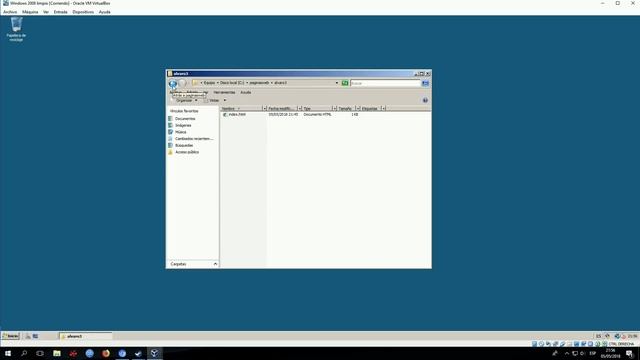Image resolution: width=640 pixels, height=360 pixels.
Task: Click Steam icon in host taskbar
Action: (x=138, y=353)
